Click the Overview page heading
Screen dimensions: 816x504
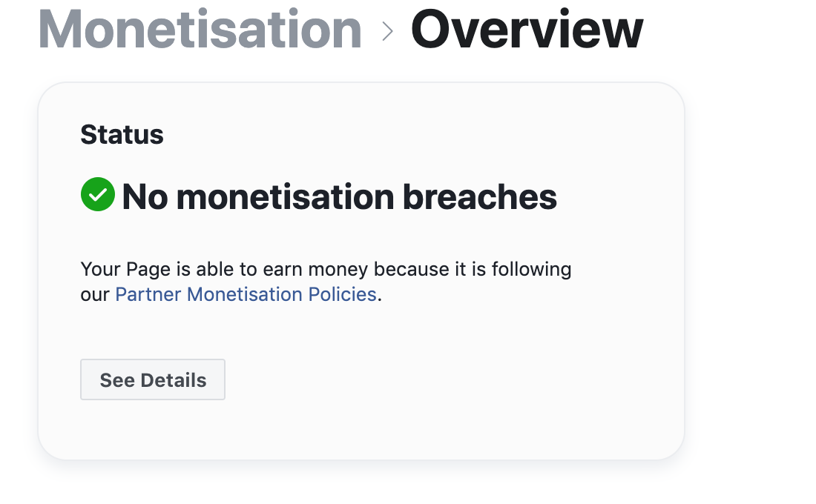527,30
